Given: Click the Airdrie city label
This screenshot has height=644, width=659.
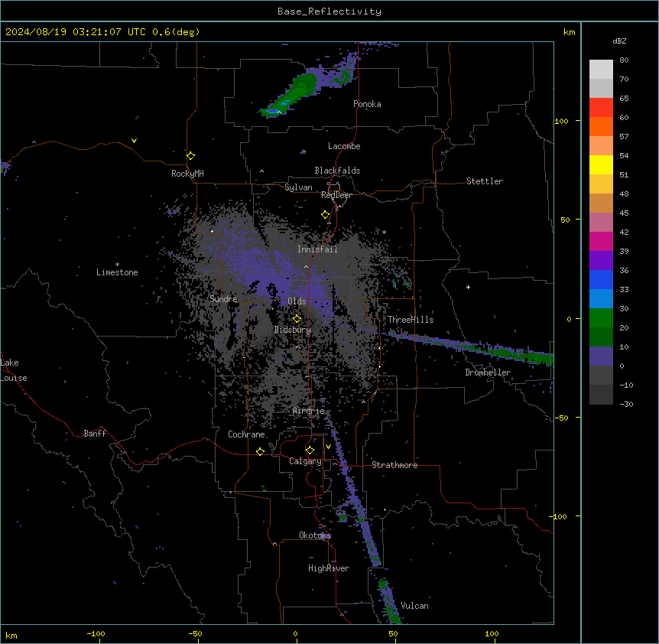Looking at the screenshot, I should tap(309, 411).
